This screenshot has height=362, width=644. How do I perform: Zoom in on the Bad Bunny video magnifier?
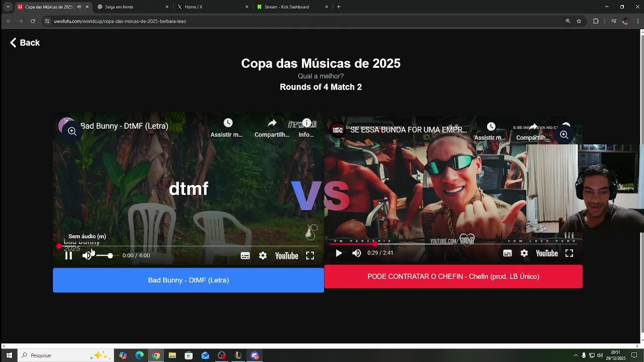click(72, 131)
